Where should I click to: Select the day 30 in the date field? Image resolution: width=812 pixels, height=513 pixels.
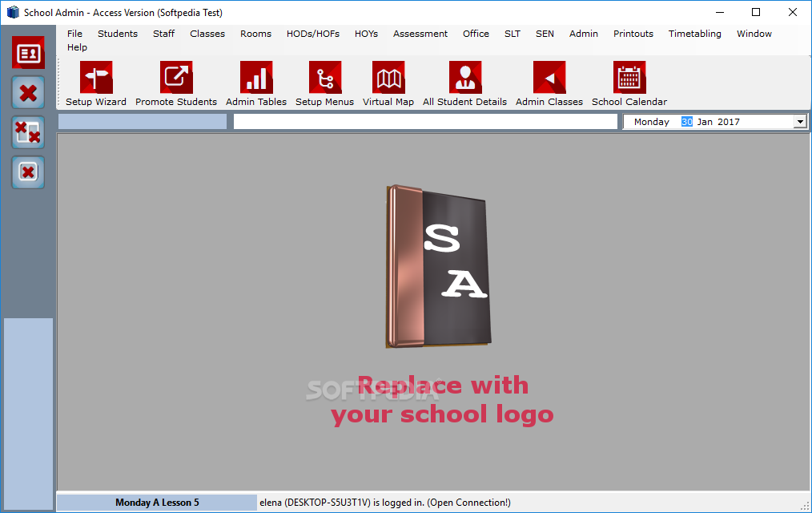[x=687, y=122]
